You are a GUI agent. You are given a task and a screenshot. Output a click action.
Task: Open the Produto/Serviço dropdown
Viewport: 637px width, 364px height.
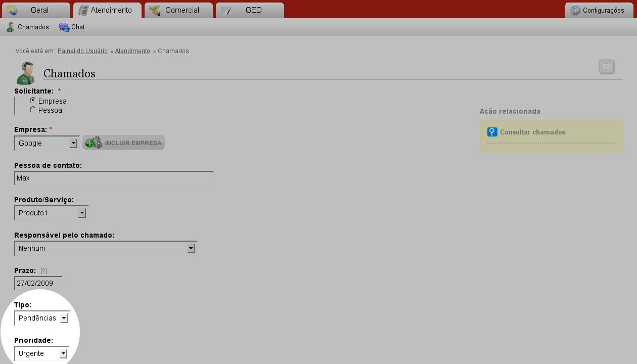click(x=51, y=213)
